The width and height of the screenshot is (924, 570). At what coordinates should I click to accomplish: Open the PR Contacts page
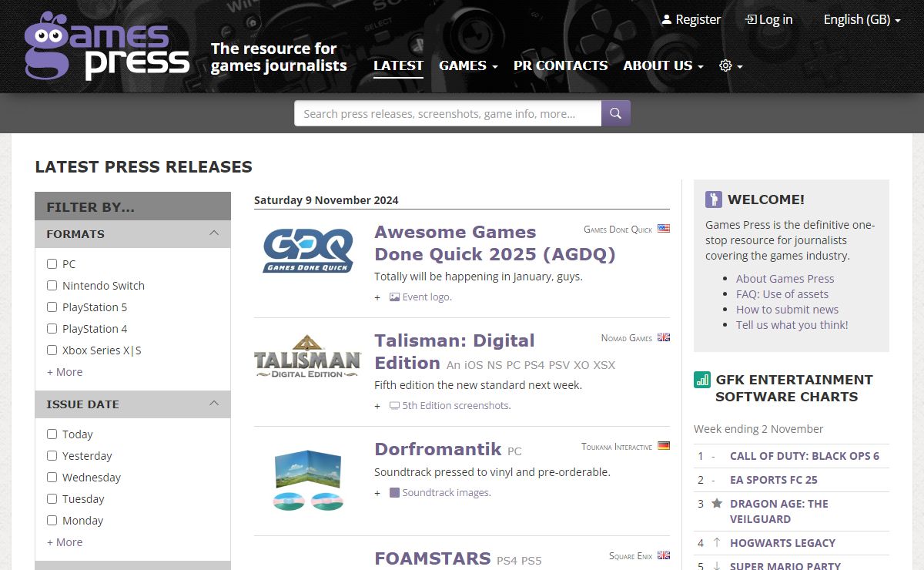[561, 65]
